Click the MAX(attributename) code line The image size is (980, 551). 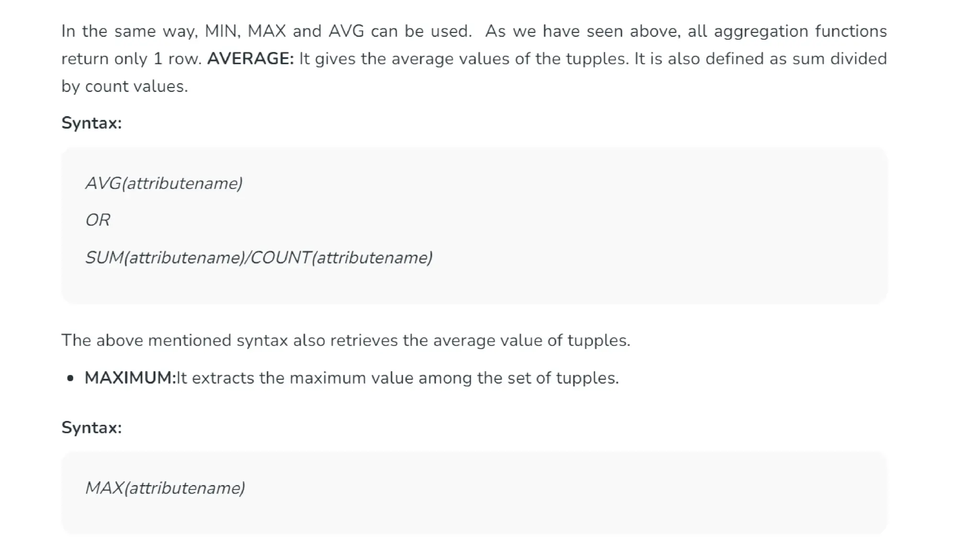pos(165,488)
